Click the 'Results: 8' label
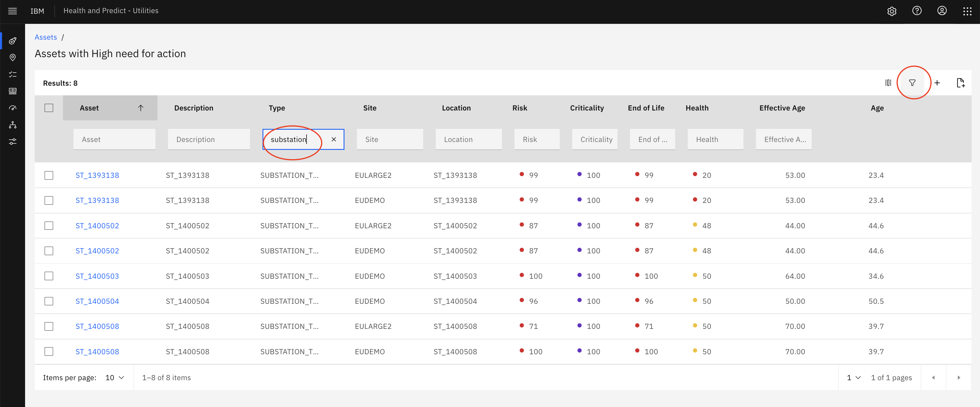The height and width of the screenshot is (407, 980). tap(60, 83)
